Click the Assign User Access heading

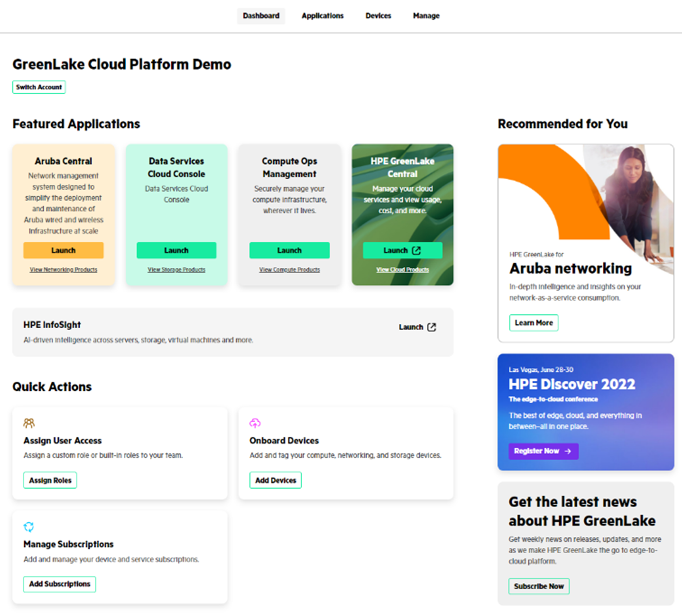tap(62, 440)
